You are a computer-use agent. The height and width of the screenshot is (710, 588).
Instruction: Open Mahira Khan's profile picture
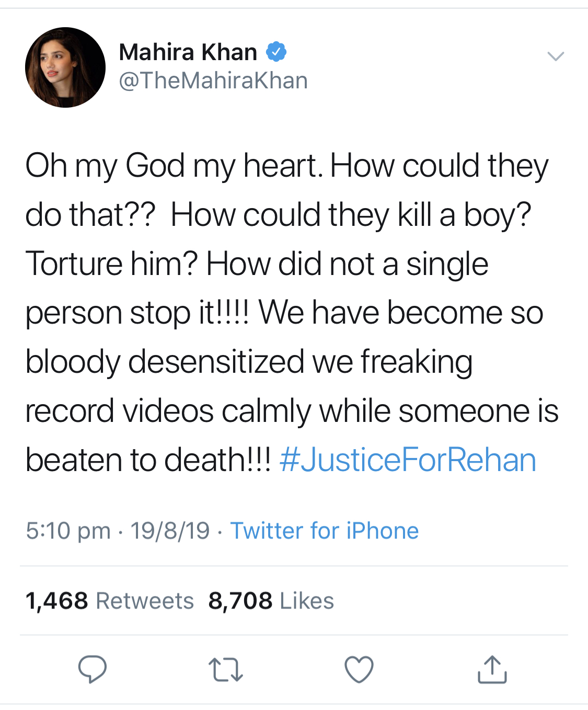pyautogui.click(x=65, y=67)
